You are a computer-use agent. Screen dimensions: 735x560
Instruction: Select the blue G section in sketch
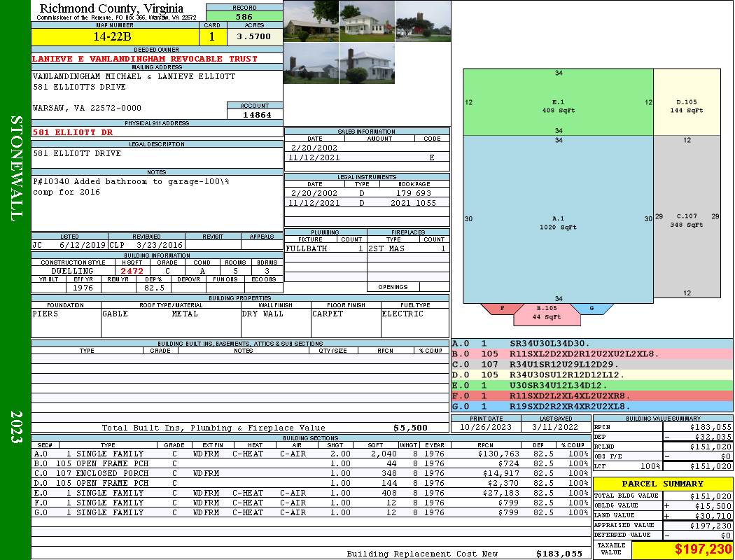coord(591,309)
